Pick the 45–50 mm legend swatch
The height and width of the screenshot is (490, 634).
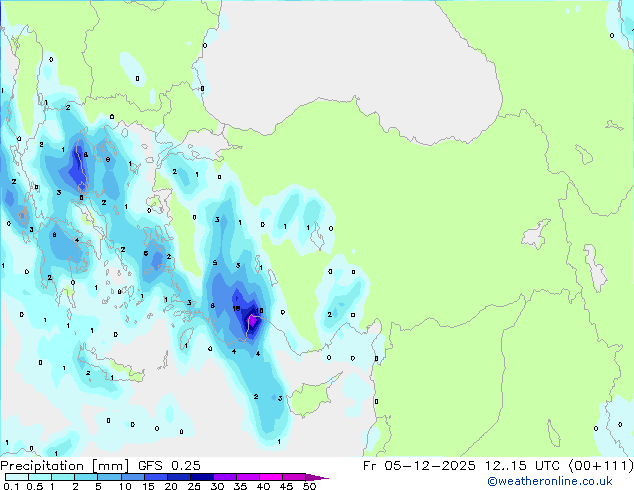(294, 477)
